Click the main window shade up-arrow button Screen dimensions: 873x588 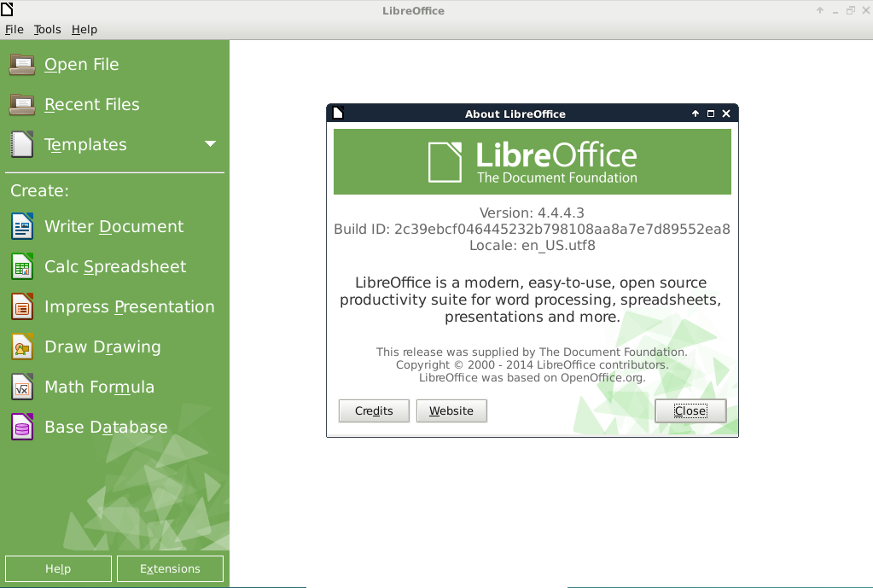[820, 10]
